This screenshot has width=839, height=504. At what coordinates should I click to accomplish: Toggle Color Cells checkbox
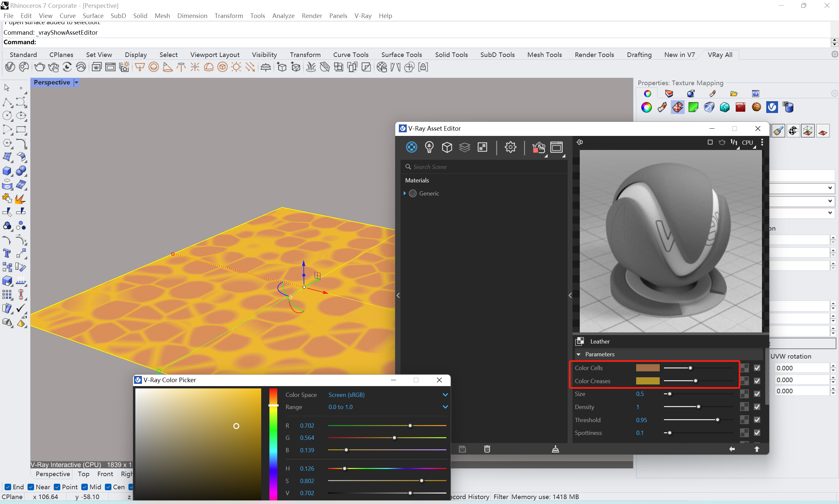757,368
